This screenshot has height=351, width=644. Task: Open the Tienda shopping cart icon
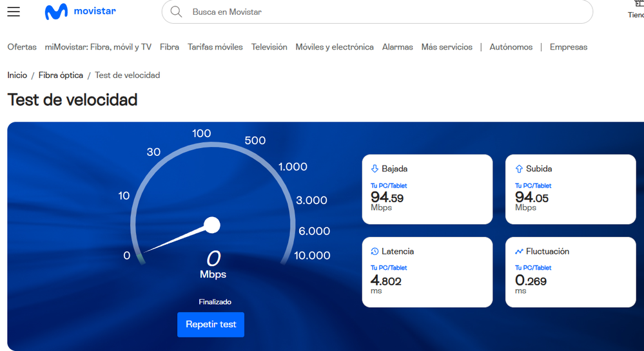coord(638,5)
